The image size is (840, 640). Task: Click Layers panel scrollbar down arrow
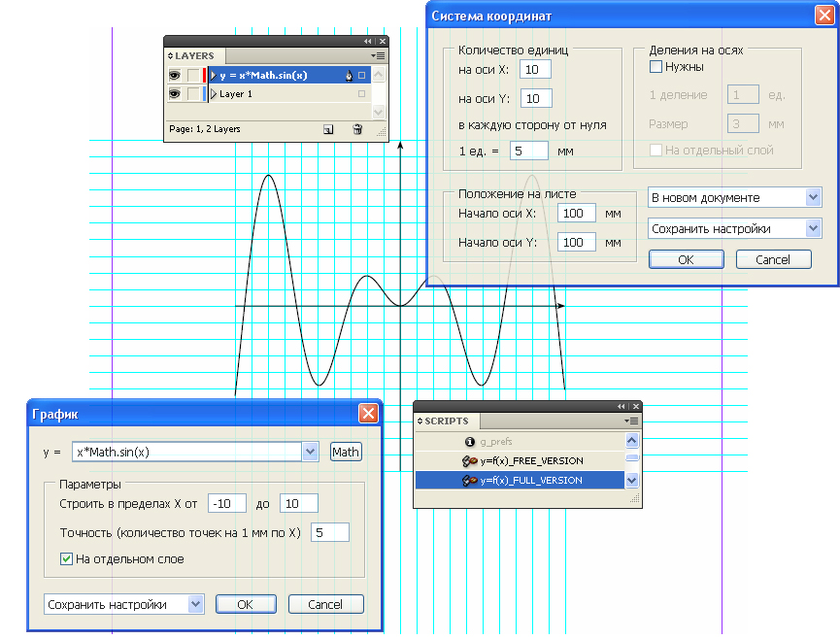point(378,112)
